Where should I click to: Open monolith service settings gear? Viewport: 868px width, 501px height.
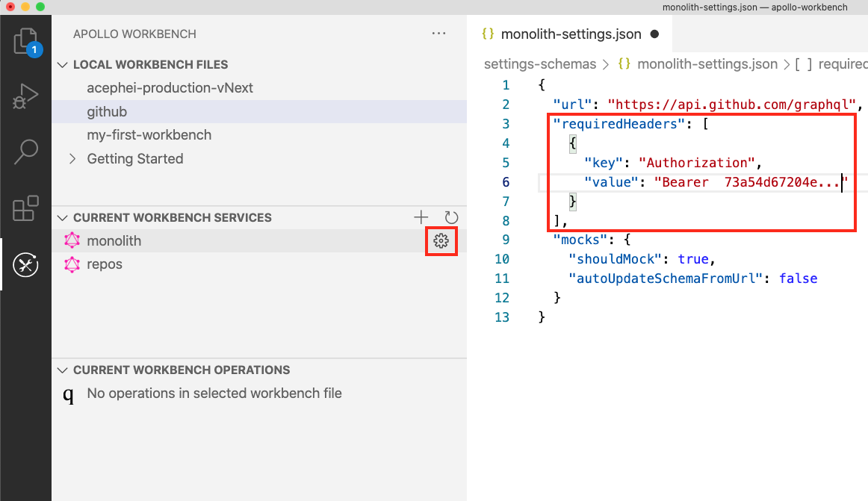click(441, 241)
